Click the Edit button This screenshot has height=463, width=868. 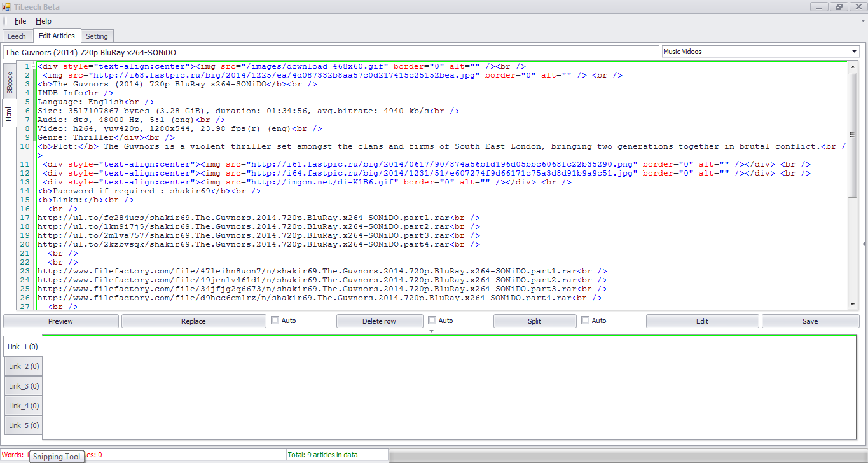click(x=702, y=321)
